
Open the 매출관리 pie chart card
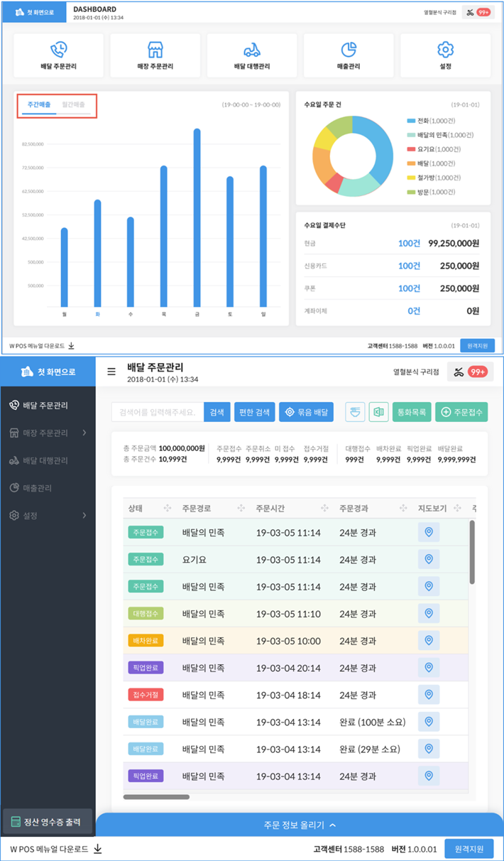point(348,55)
